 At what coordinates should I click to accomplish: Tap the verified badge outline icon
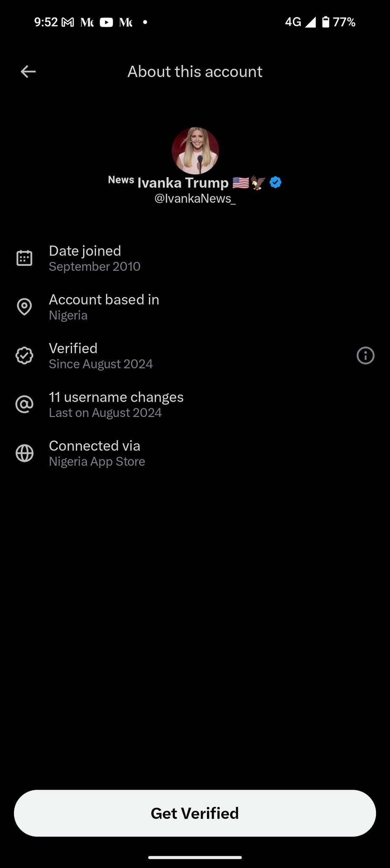24,356
